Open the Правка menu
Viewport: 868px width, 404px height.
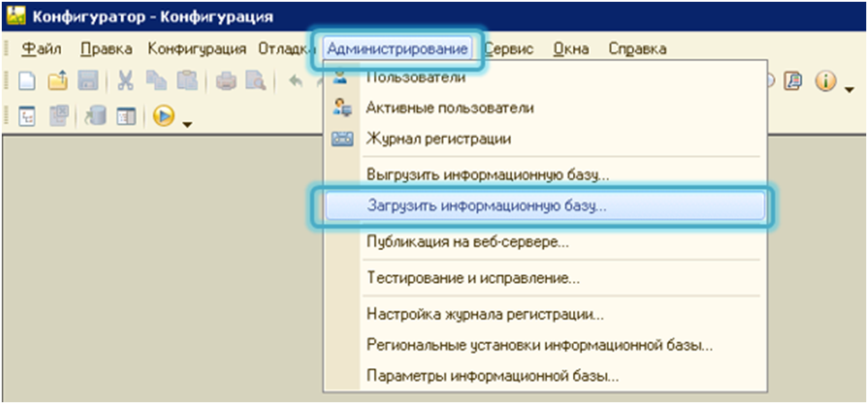tap(107, 49)
